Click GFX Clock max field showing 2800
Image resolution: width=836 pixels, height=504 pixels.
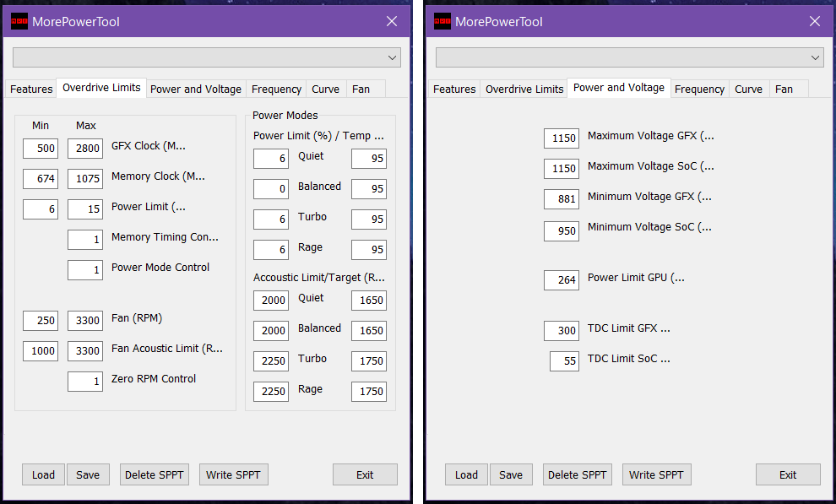[85, 149]
